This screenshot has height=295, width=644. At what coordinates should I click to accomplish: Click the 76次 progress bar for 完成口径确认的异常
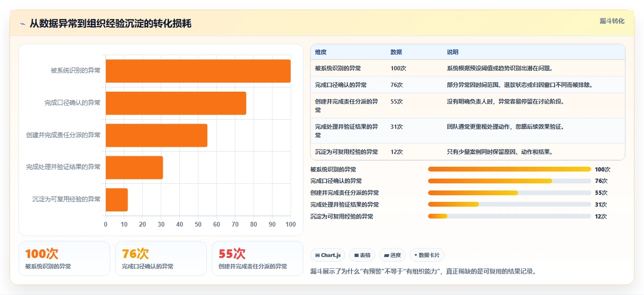coord(509,181)
